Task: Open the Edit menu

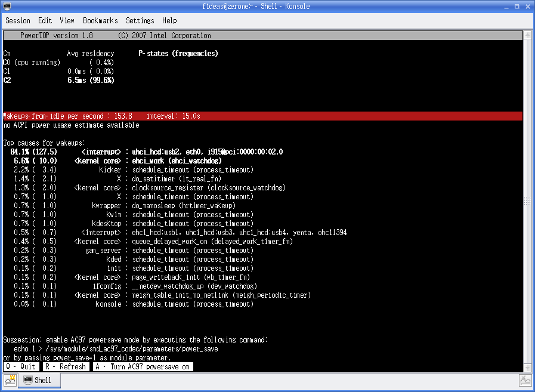Action: [45, 20]
